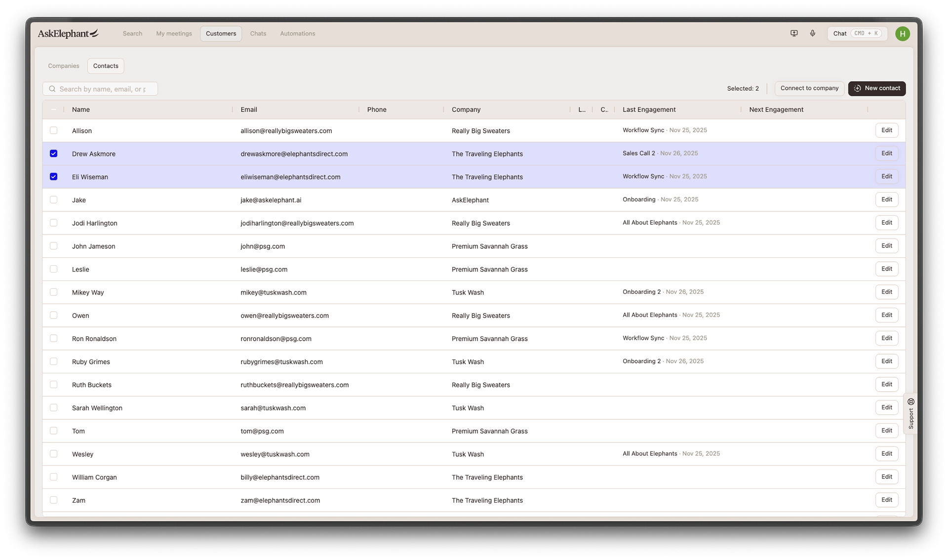Switch to the Companies tab
Image resolution: width=948 pixels, height=560 pixels.
tap(63, 66)
